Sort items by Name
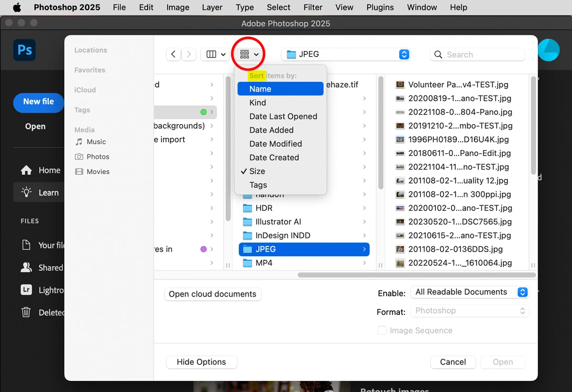This screenshot has height=392, width=572. 280,89
